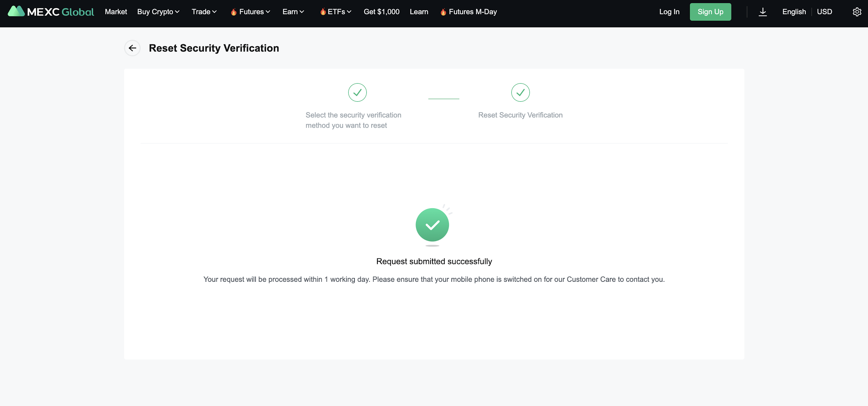Click the large green success checkmark
The height and width of the screenshot is (406, 868).
pyautogui.click(x=432, y=225)
